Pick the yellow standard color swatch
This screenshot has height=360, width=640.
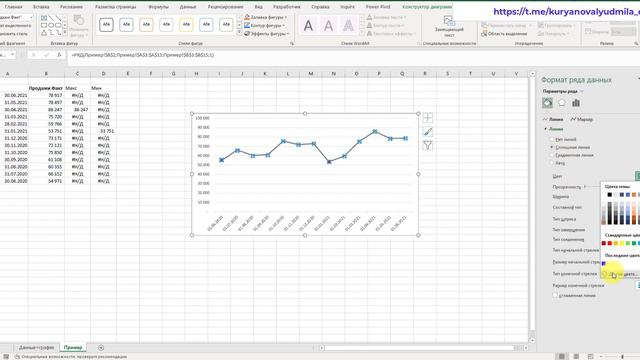[622, 243]
